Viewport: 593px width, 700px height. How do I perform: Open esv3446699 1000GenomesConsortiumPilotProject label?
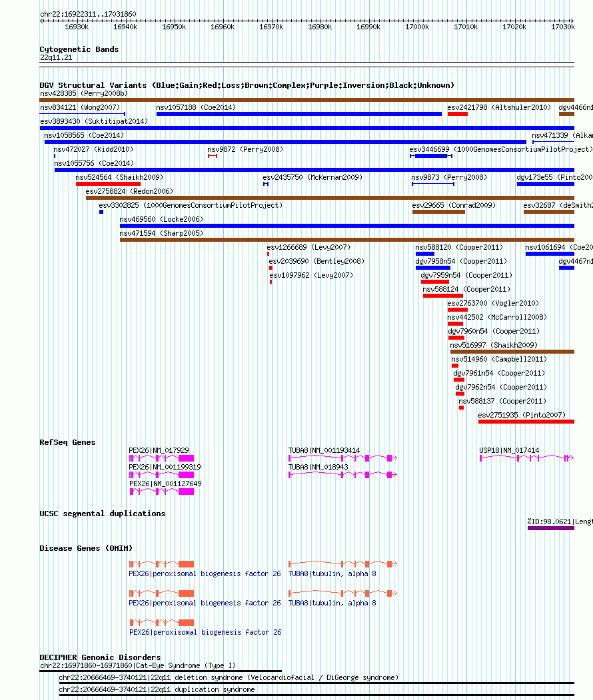pos(501,149)
